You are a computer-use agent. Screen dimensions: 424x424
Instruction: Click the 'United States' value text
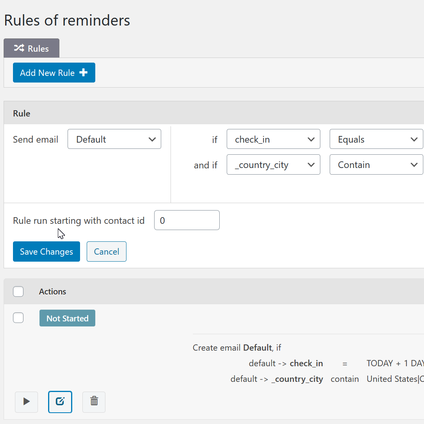(x=392, y=379)
